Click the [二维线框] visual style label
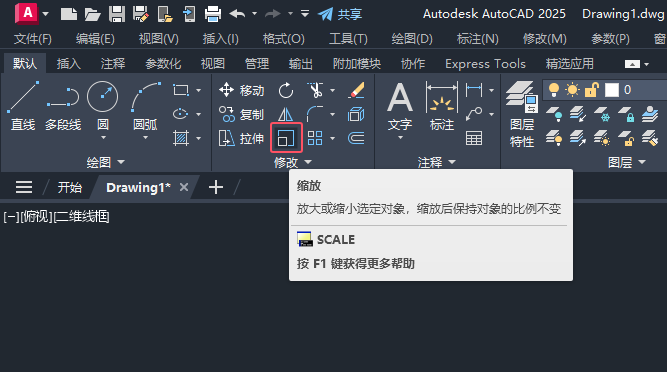The image size is (667, 372). [81, 217]
